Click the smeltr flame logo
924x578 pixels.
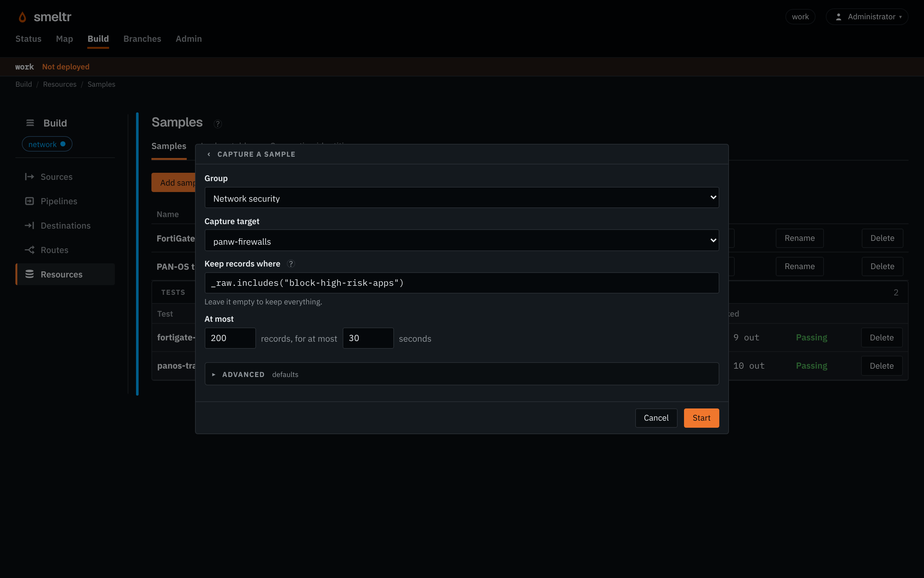coord(22,17)
